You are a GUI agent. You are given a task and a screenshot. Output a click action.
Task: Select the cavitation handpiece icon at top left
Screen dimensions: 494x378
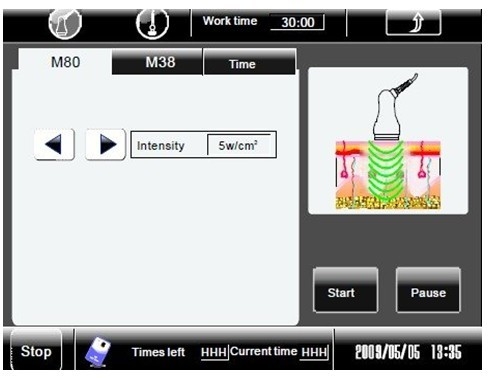65,23
